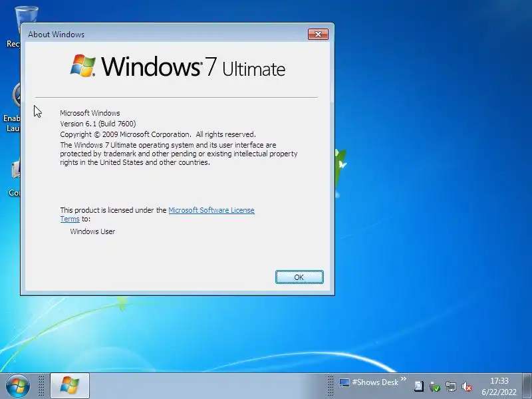Screen dimensions: 532x399
Task: Click the muted volume speaker icon
Action: point(467,386)
